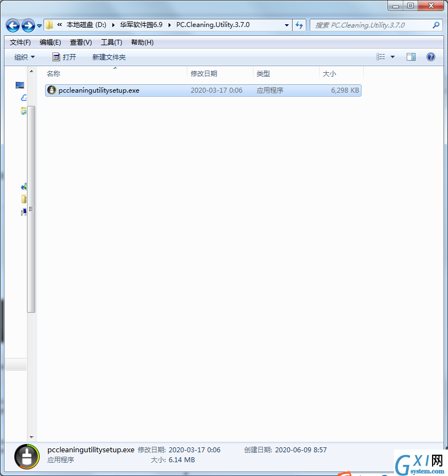Go back with the Back arrow button
Viewport: 448px width, 476px height.
point(13,25)
